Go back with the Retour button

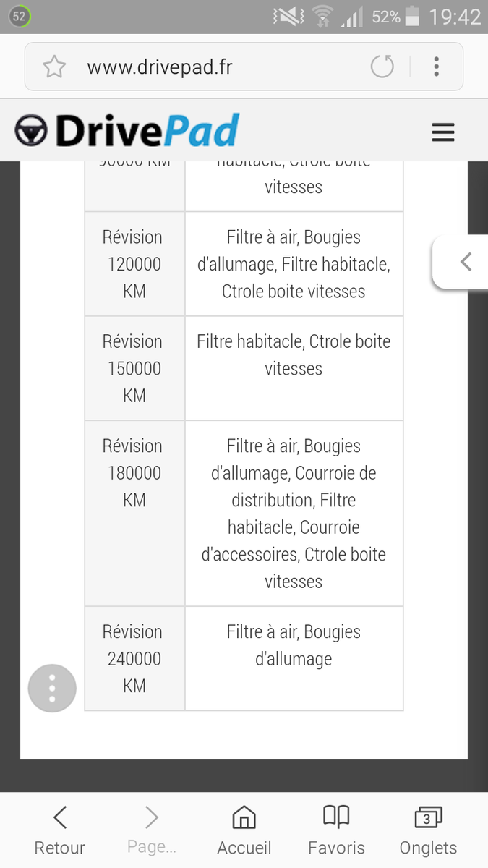pyautogui.click(x=60, y=832)
